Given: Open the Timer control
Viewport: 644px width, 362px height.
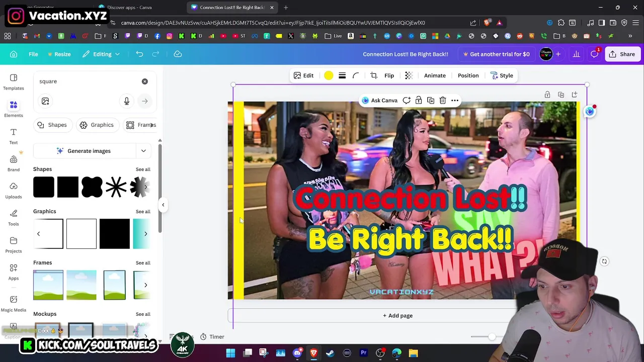Looking at the screenshot, I should 212,337.
